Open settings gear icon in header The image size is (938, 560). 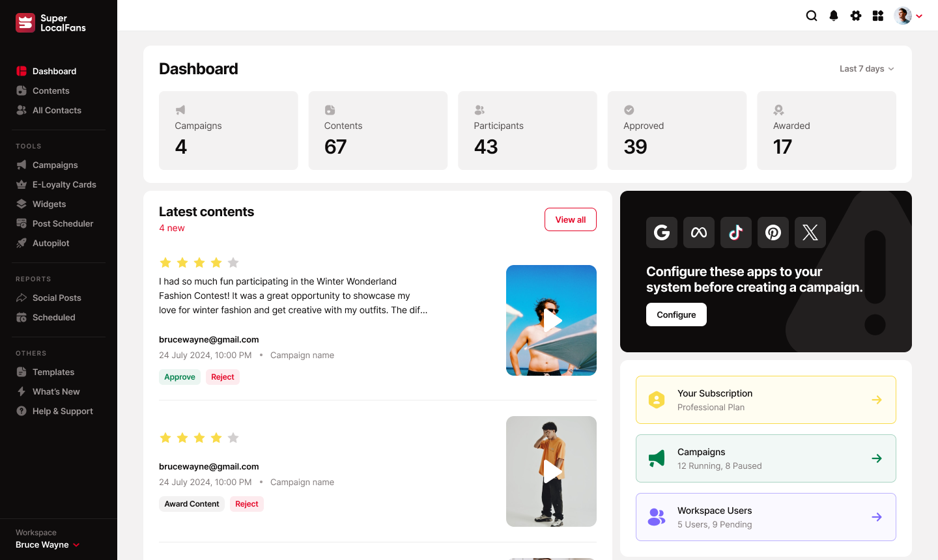pyautogui.click(x=856, y=16)
